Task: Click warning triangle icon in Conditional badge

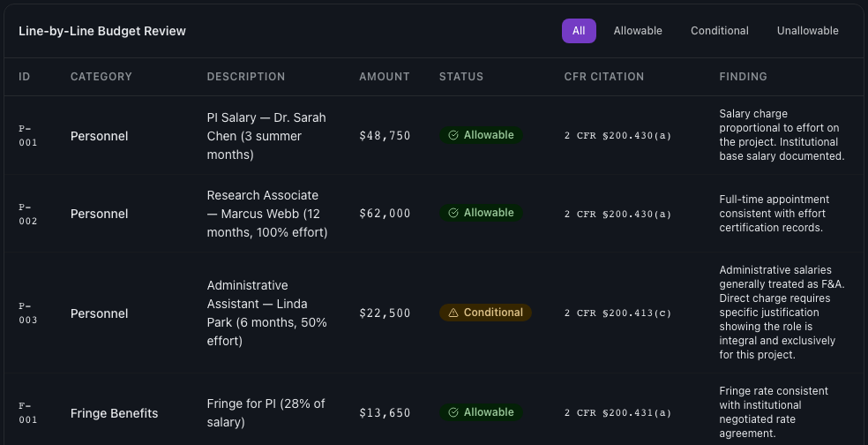Action: [x=453, y=313]
